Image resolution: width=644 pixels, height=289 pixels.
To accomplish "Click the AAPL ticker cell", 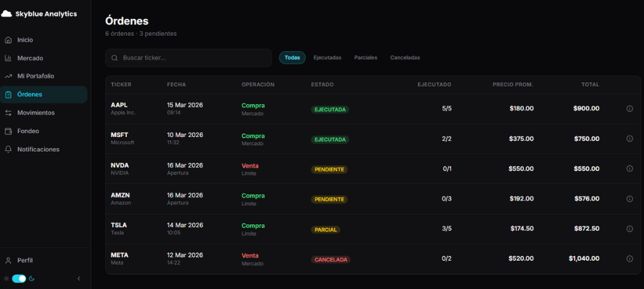I will (123, 108).
